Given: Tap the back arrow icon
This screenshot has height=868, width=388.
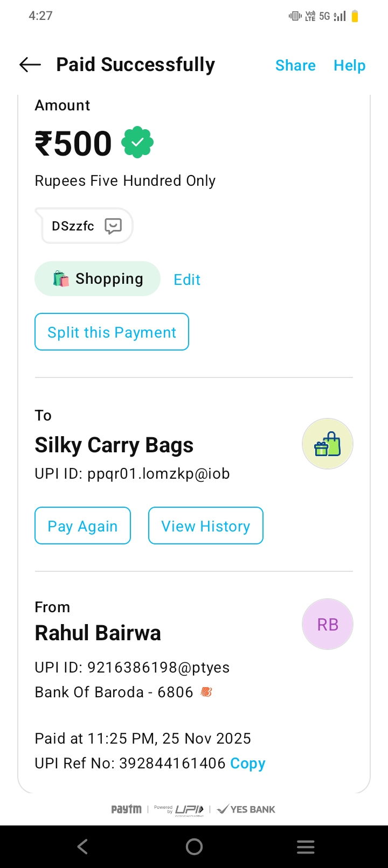Looking at the screenshot, I should coord(30,65).
